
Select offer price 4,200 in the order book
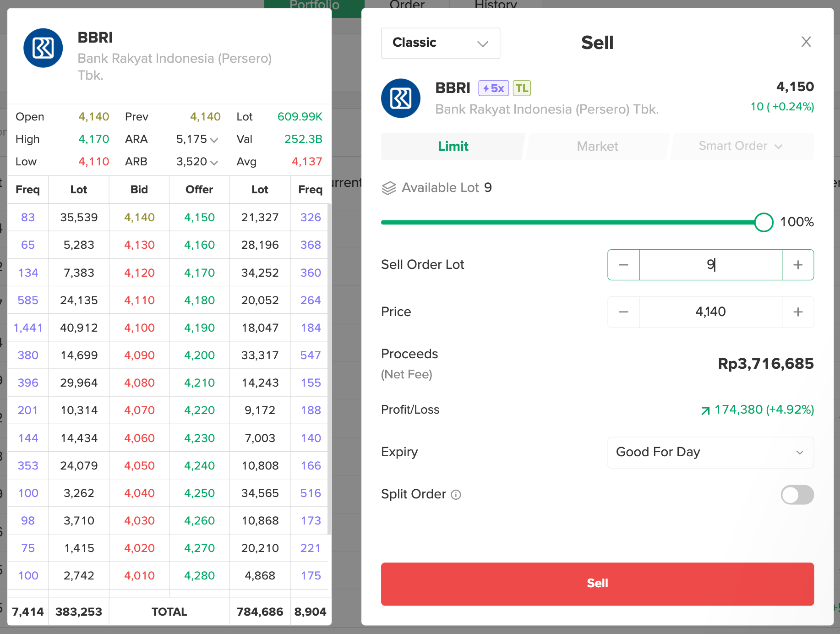(x=199, y=355)
